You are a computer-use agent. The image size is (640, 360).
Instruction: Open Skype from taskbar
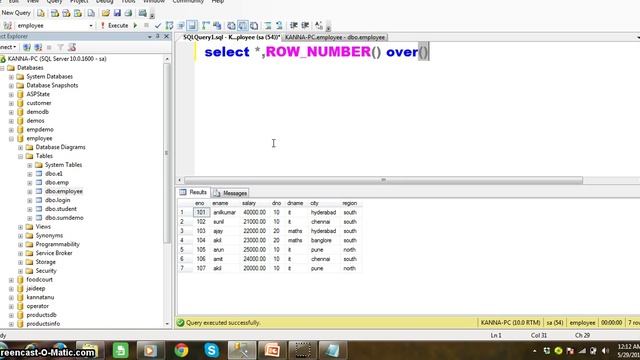(211, 350)
